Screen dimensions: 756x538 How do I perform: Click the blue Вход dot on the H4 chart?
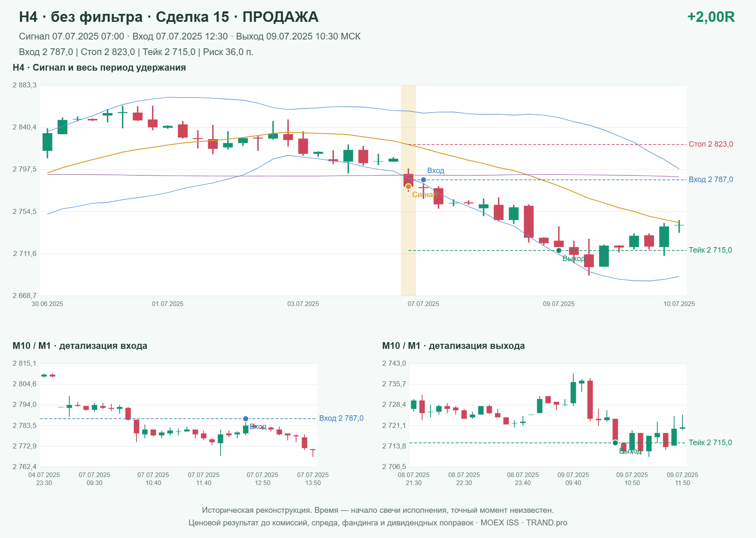click(423, 180)
